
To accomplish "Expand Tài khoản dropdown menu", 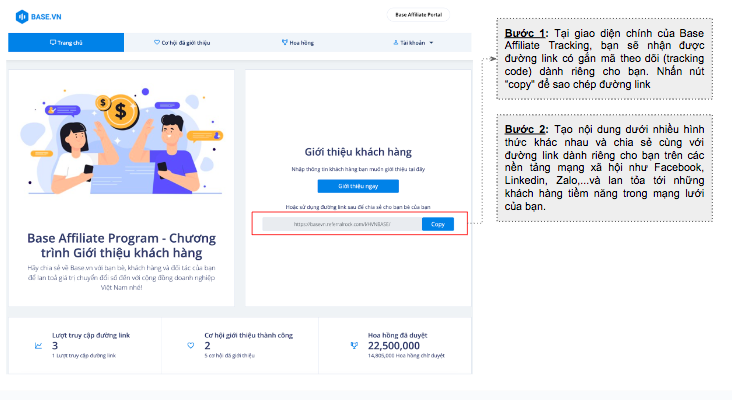I will pos(413,42).
